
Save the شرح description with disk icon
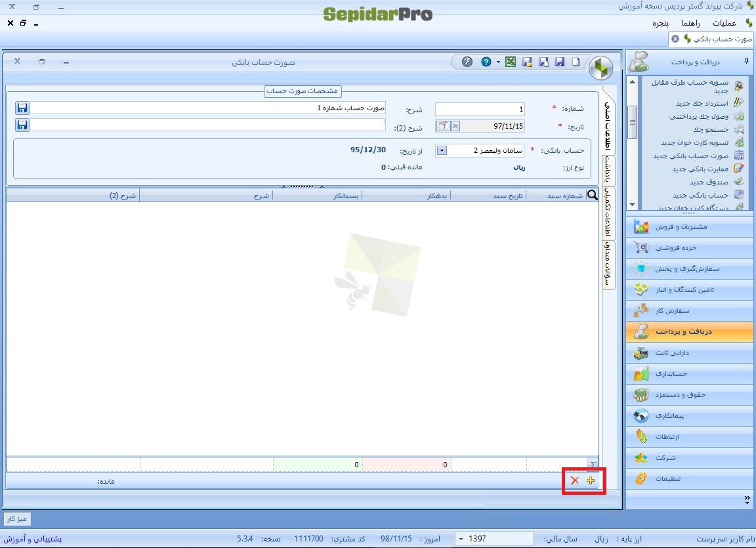tap(22, 108)
